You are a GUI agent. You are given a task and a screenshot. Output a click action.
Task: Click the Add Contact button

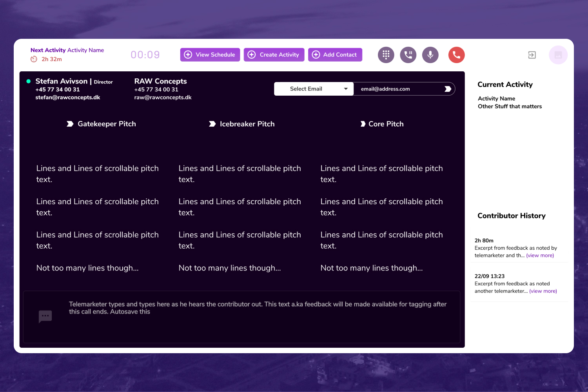point(335,55)
